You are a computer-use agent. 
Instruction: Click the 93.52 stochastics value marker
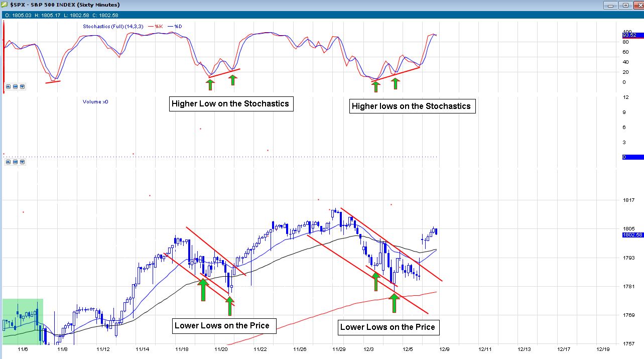point(632,35)
